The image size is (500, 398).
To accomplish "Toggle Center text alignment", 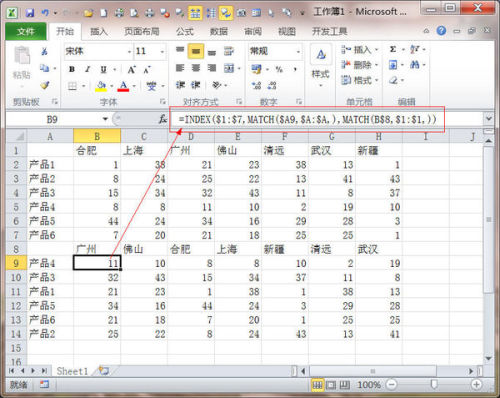I will tap(196, 68).
